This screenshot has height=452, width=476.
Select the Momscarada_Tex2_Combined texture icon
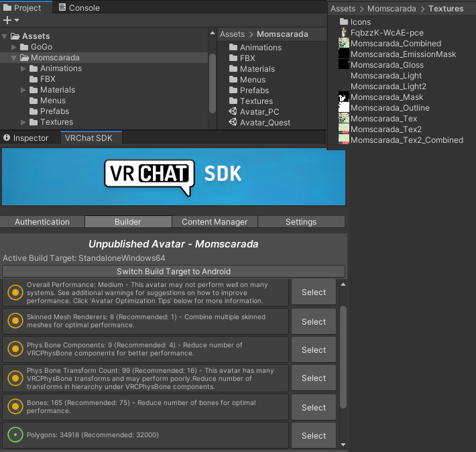(x=344, y=139)
